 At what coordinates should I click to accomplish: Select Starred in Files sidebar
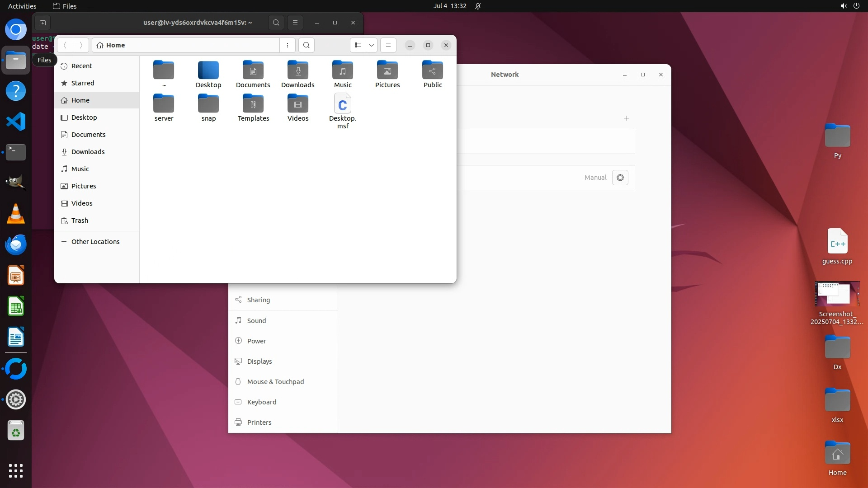point(83,83)
